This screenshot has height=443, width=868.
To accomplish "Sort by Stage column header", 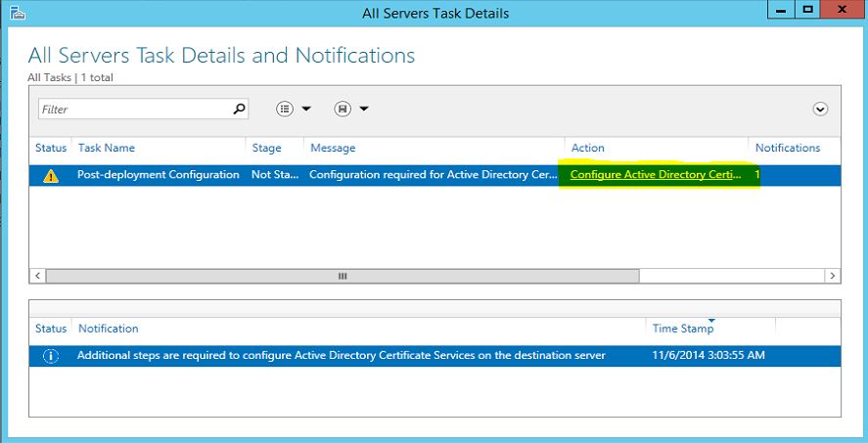I will (266, 149).
